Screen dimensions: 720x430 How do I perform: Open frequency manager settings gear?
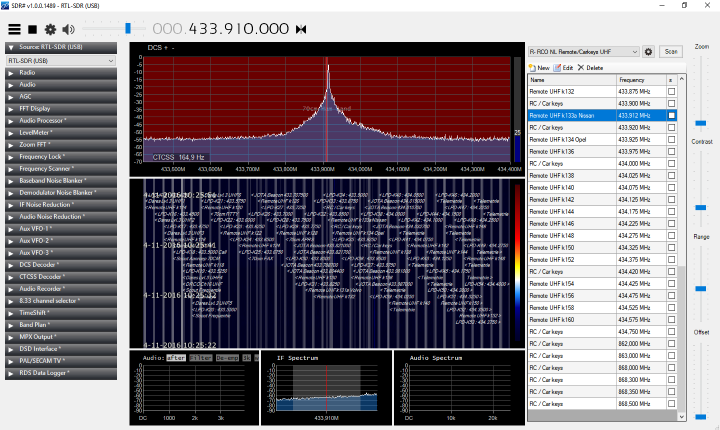[x=648, y=51]
